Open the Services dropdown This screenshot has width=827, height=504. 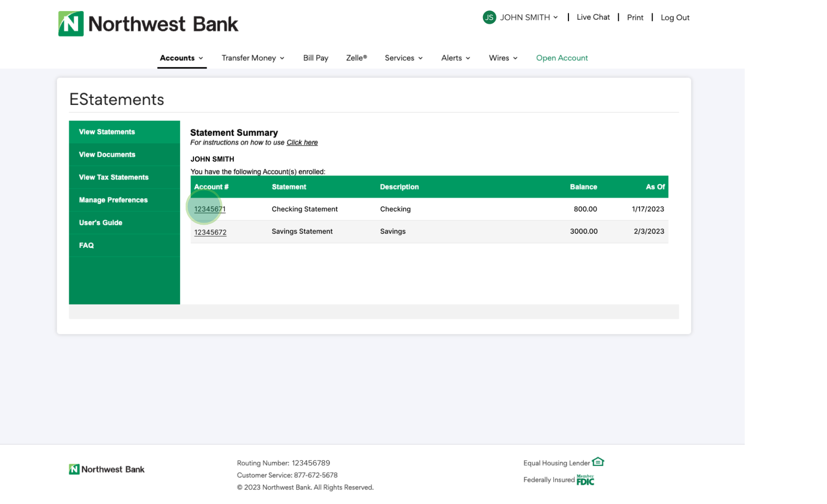(x=403, y=58)
